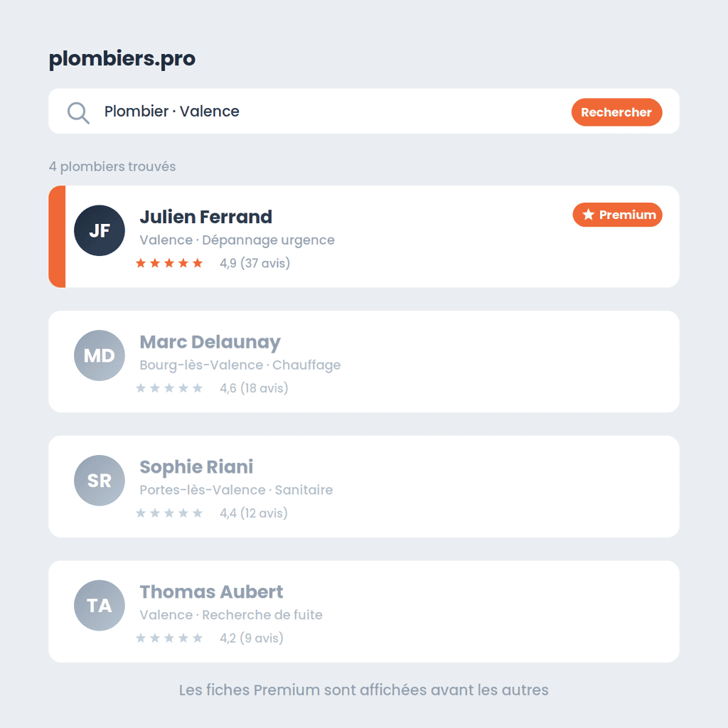
Task: Open the Sophie Riani profile name
Action: coord(196,466)
